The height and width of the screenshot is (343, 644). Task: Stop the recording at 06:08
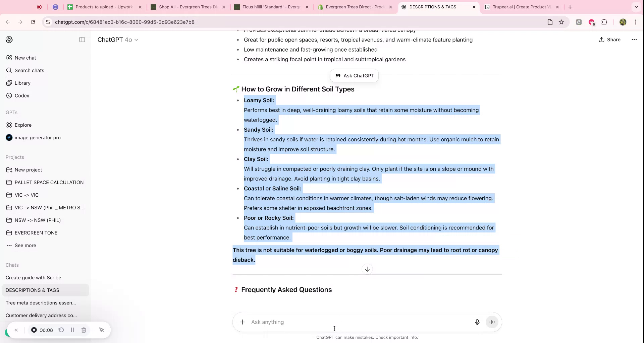click(x=34, y=330)
